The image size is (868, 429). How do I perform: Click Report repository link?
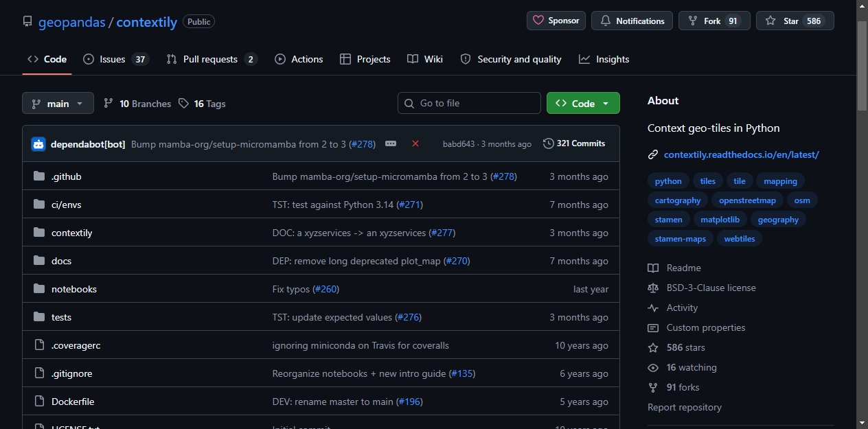685,407
